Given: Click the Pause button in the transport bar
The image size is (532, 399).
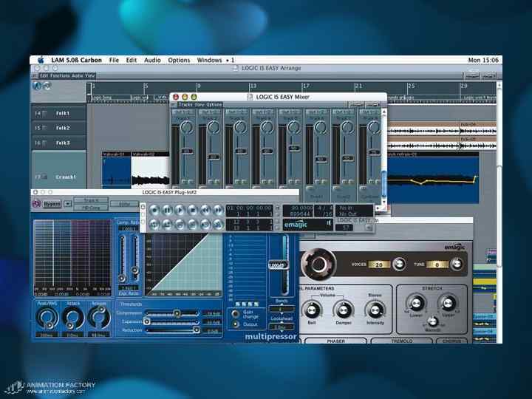Looking at the screenshot, I should point(167,211).
